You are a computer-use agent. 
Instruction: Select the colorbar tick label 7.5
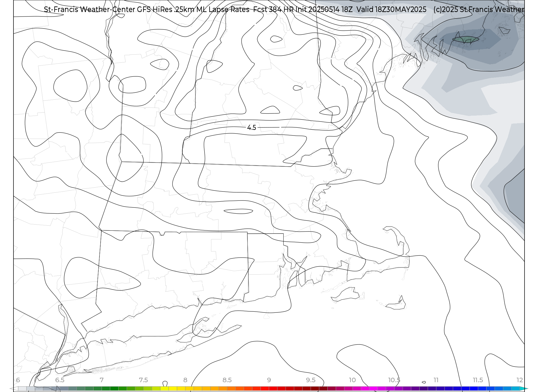pyautogui.click(x=143, y=380)
